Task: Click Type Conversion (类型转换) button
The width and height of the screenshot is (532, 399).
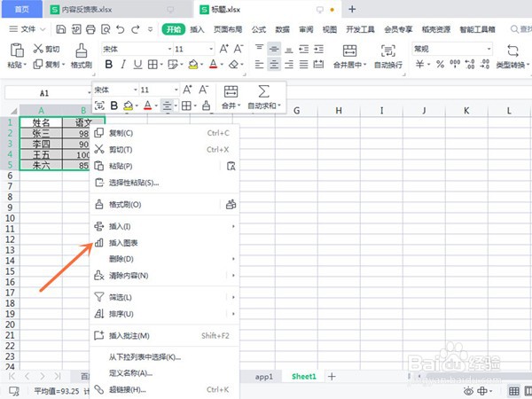Action: pos(512,57)
